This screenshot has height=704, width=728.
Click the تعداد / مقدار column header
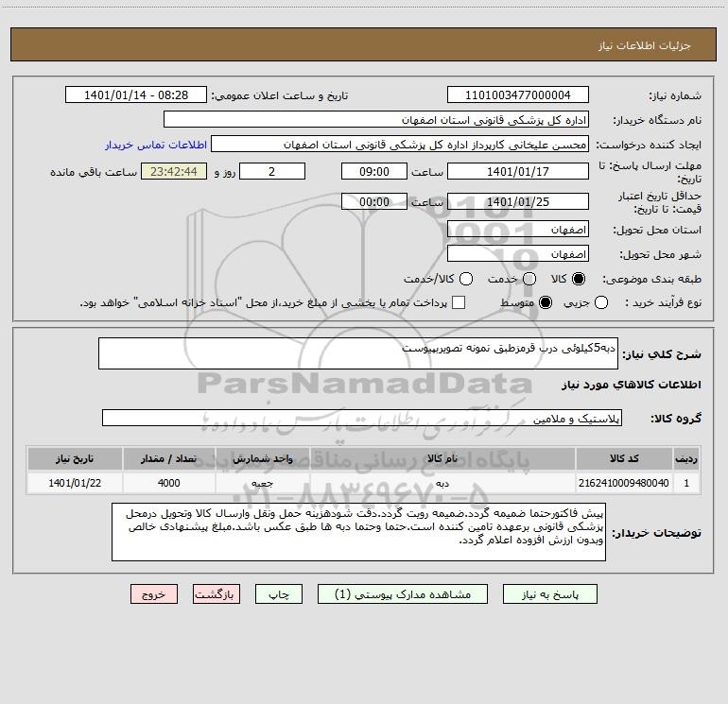tap(168, 458)
